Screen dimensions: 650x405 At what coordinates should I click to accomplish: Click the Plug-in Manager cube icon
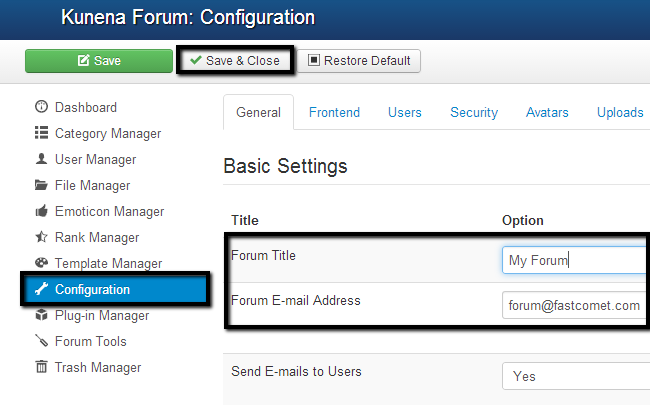[x=41, y=315]
